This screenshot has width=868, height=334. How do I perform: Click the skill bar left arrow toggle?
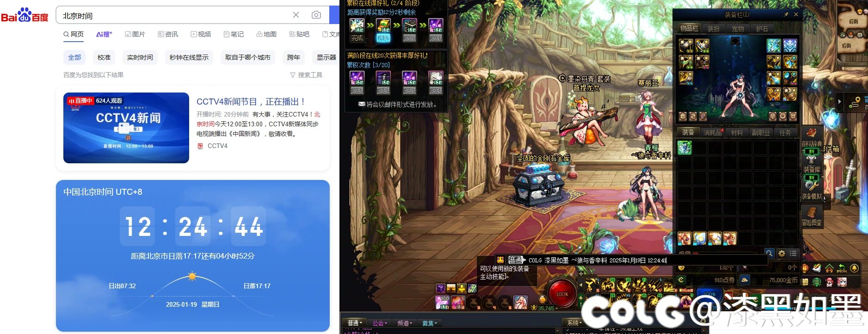(x=581, y=285)
